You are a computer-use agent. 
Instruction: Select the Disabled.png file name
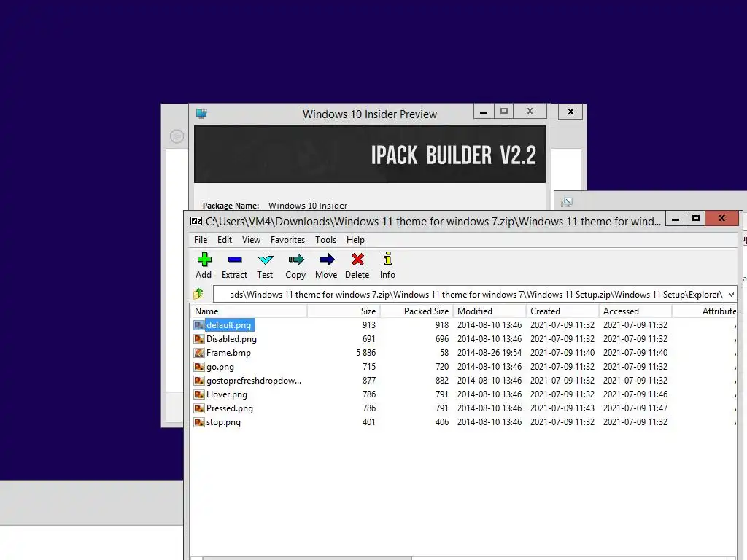231,339
